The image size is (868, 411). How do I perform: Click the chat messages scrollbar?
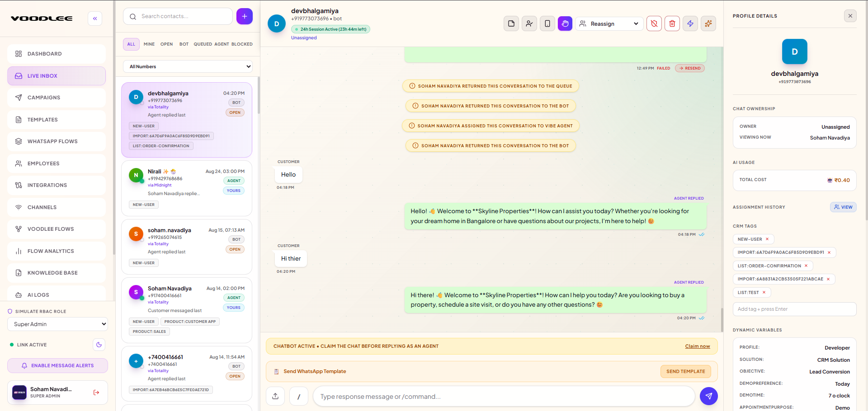(x=722, y=319)
